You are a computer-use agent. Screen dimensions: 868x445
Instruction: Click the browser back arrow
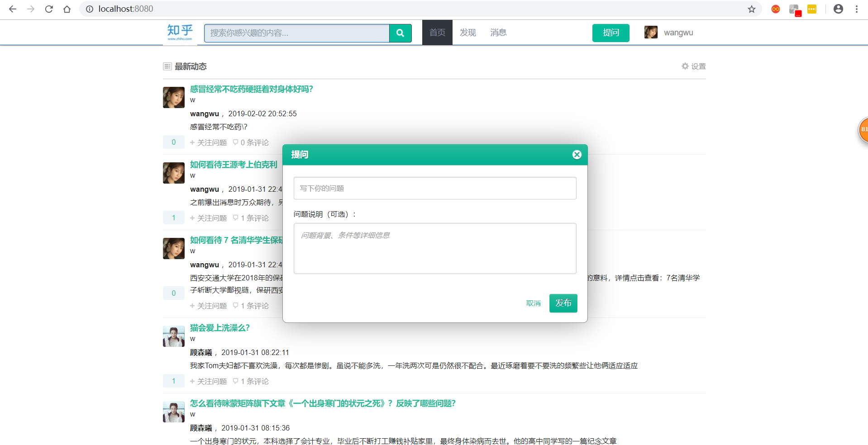click(13, 9)
